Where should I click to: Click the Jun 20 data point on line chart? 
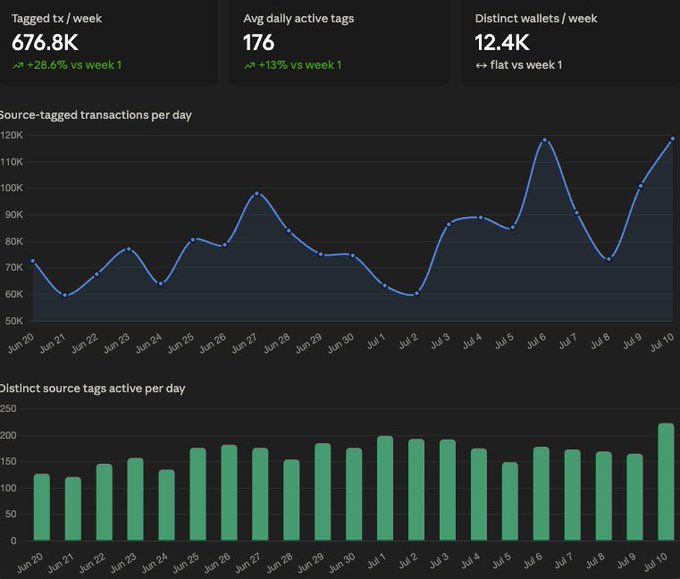(33, 261)
